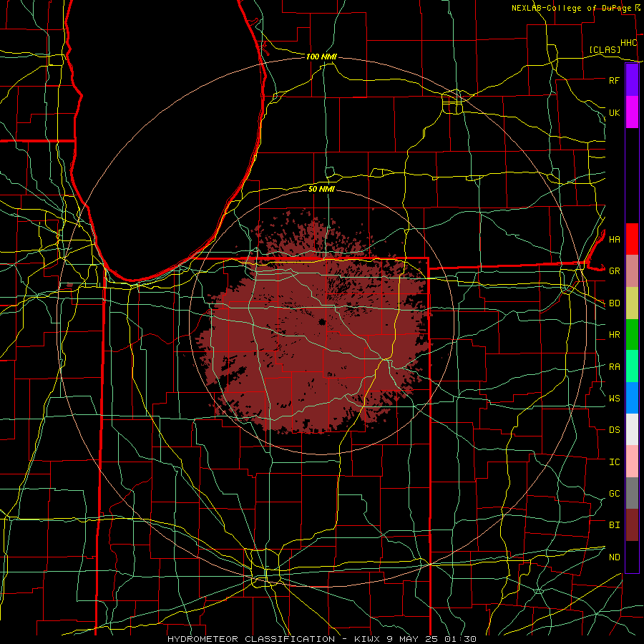Click the BI dark red legend swatch
The width and height of the screenshot is (644, 644).
(x=632, y=525)
